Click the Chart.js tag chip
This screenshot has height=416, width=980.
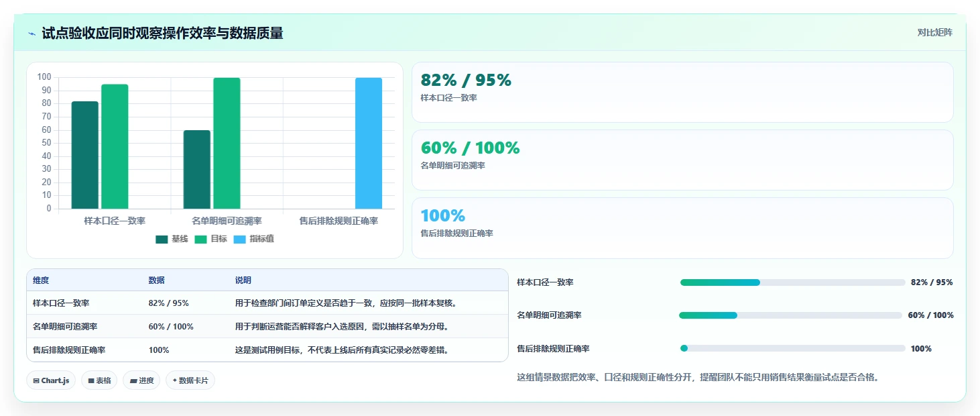click(x=51, y=380)
